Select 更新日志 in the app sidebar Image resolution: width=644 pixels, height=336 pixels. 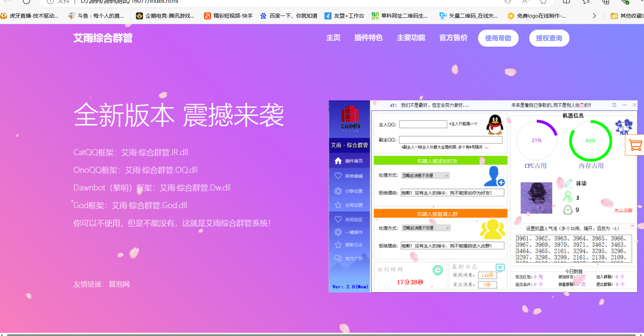(349, 245)
